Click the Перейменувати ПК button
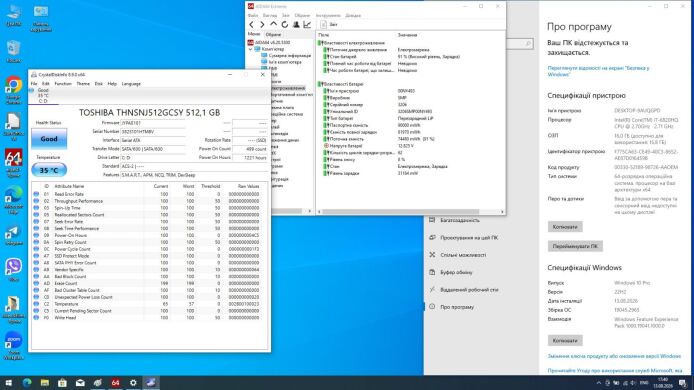 coord(575,246)
